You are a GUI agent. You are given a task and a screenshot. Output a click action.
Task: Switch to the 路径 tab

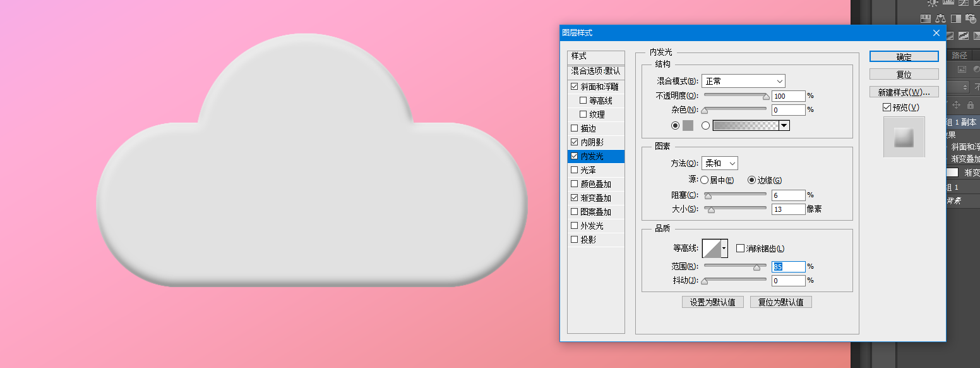(x=959, y=56)
